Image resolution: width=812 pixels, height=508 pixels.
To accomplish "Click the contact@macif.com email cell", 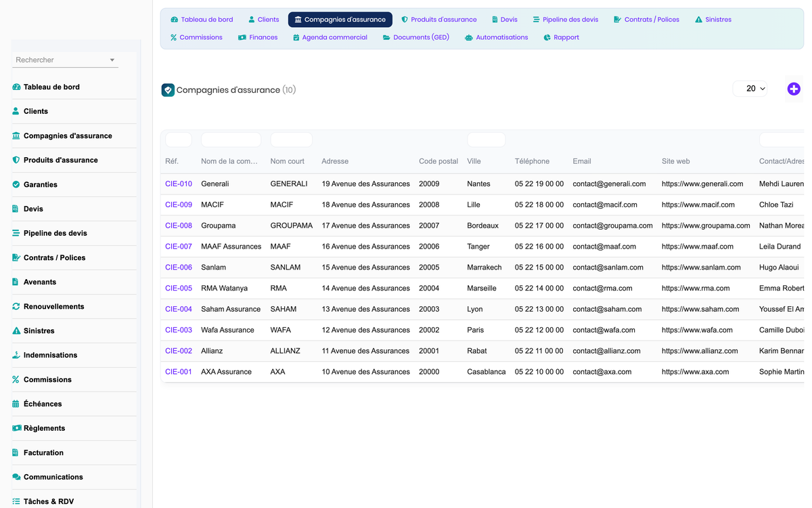I will click(x=605, y=205).
